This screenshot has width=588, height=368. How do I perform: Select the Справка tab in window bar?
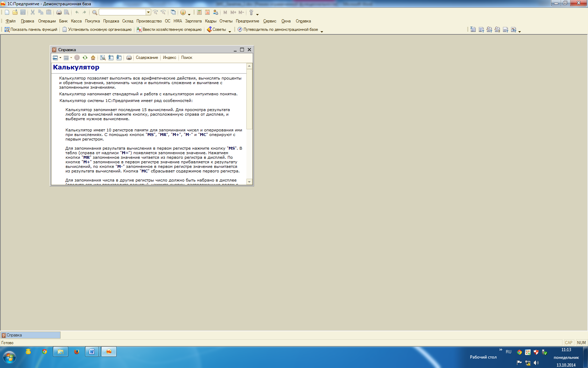(30, 335)
